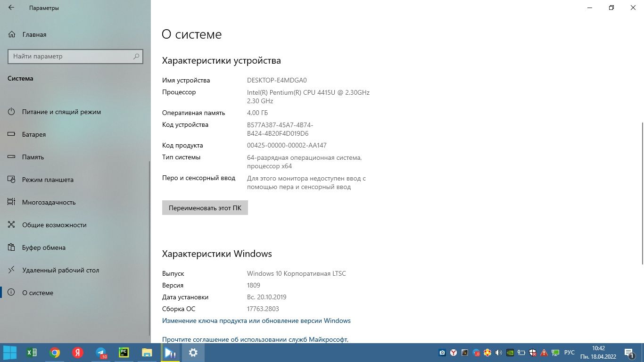Click the 4,00 ГБ memory value
The height and width of the screenshot is (362, 644).
tap(257, 113)
